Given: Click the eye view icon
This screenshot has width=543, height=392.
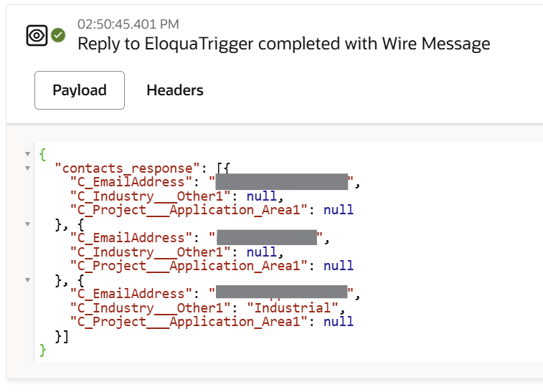Looking at the screenshot, I should click(37, 35).
